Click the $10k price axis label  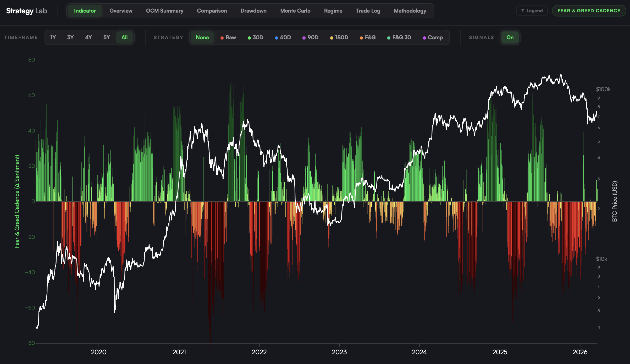tap(601, 259)
